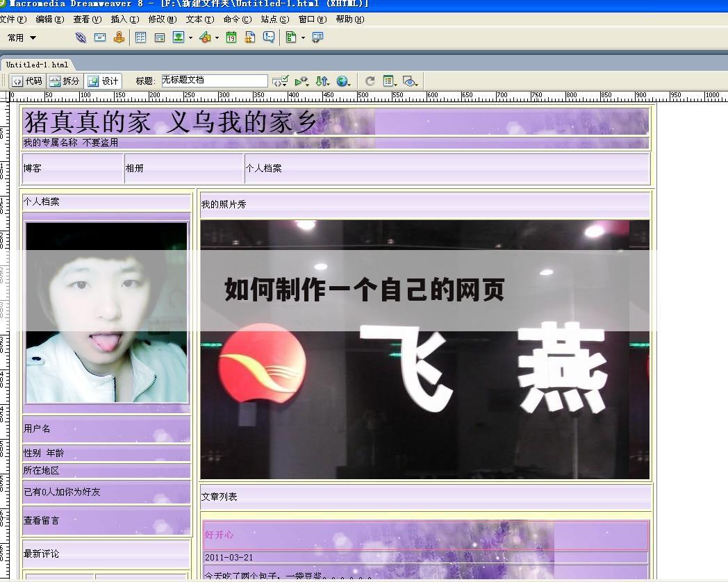Screen dimensions: 728x582
Task: Insert a Table icon
Action: (140, 38)
